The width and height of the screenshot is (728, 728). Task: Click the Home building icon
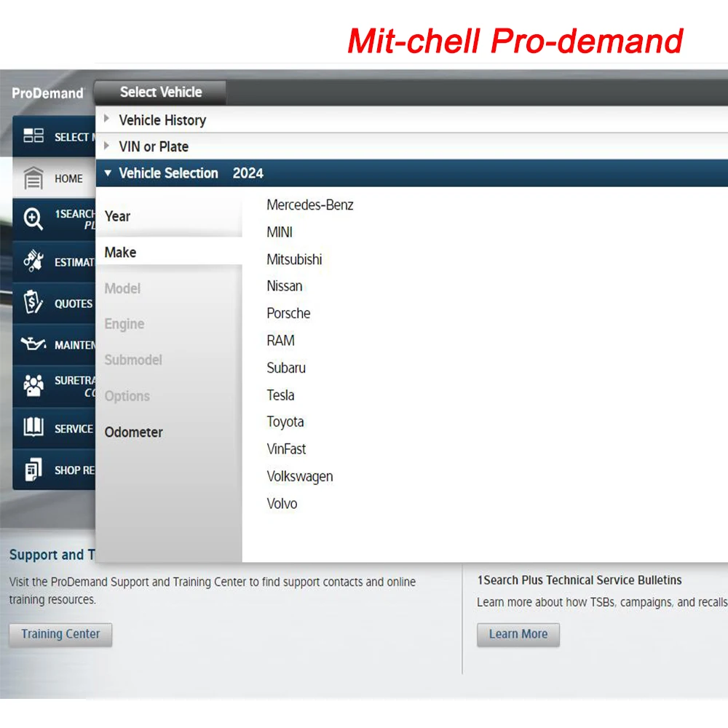[33, 178]
